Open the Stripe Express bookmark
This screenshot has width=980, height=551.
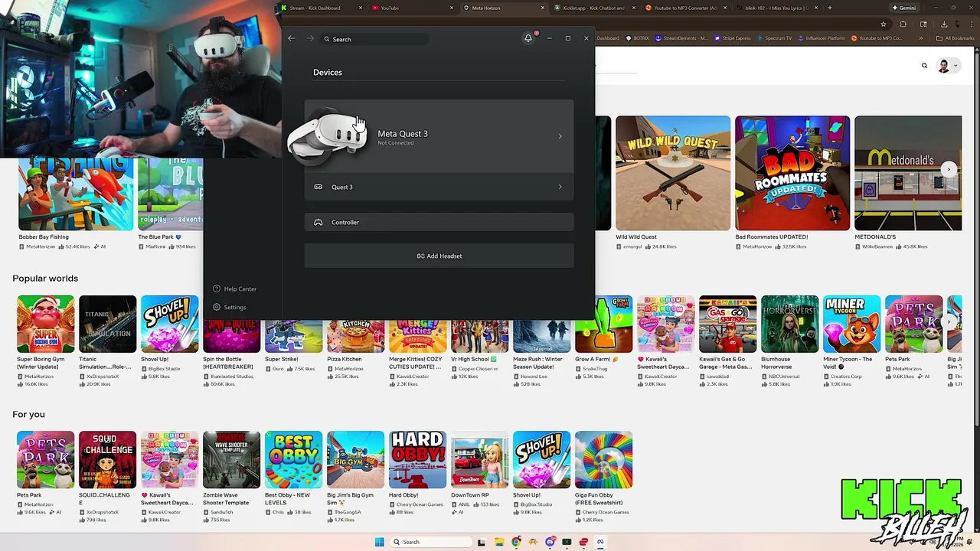pyautogui.click(x=733, y=37)
